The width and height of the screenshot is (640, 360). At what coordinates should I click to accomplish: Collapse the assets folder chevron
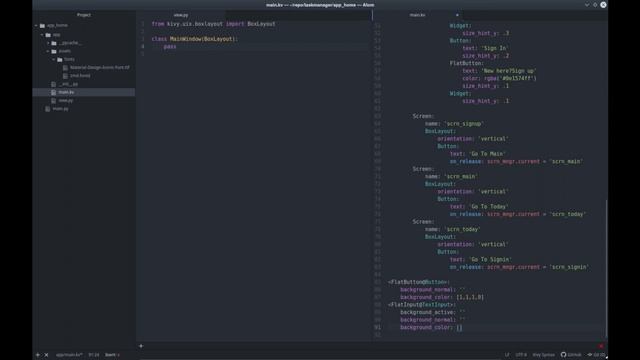tap(48, 51)
